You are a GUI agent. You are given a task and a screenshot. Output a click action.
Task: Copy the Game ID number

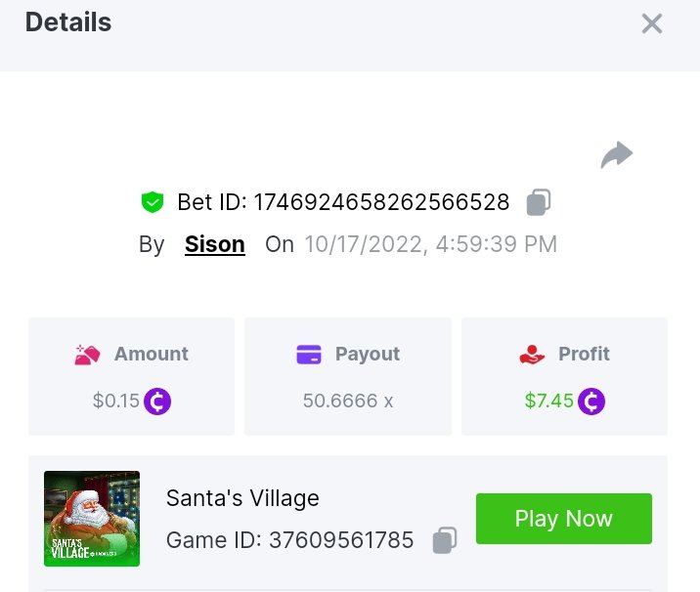[x=445, y=540]
